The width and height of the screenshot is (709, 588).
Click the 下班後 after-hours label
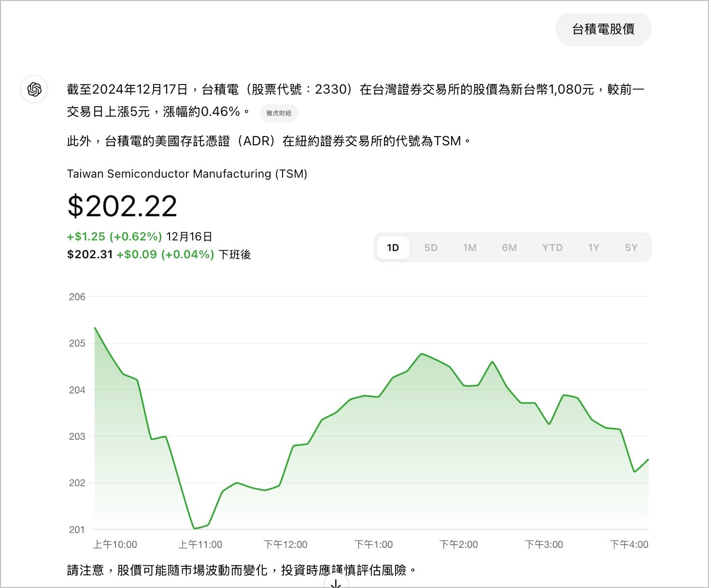click(x=235, y=254)
